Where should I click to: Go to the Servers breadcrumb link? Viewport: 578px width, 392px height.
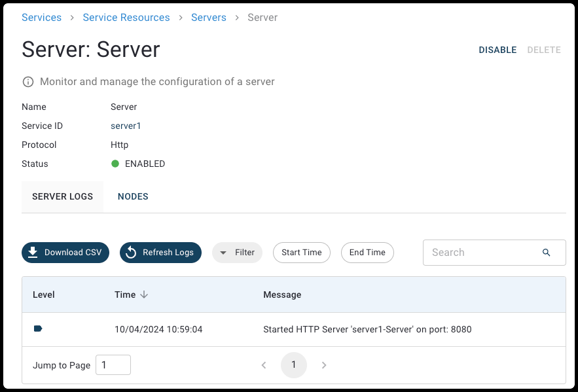click(209, 18)
